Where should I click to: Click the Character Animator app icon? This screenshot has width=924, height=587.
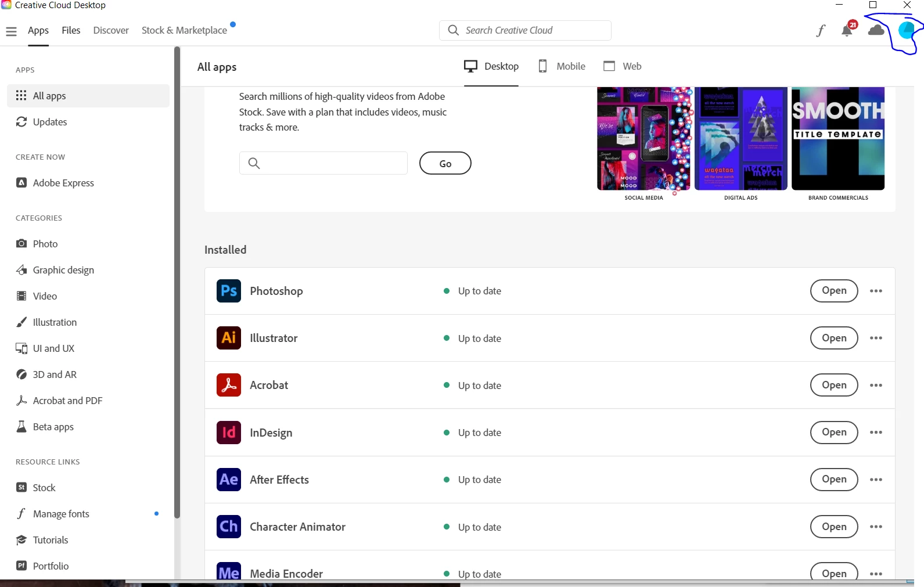229,527
